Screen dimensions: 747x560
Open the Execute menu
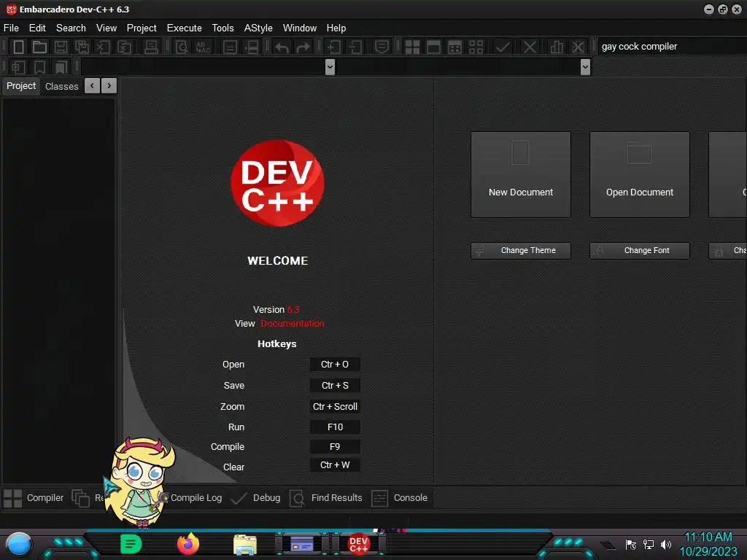click(x=185, y=28)
